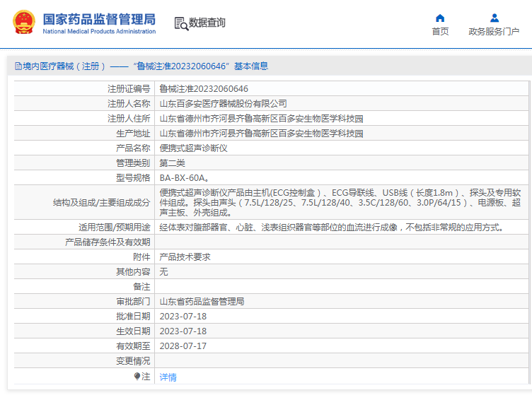Select registrant name 山东百多安医疗器械股份有限公司
Image resolution: width=532 pixels, height=395 pixels.
point(223,103)
